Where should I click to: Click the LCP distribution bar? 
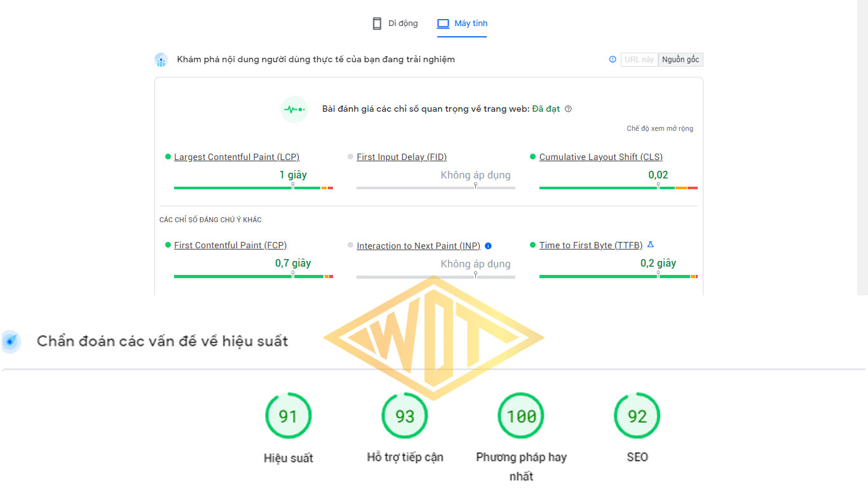pos(254,188)
